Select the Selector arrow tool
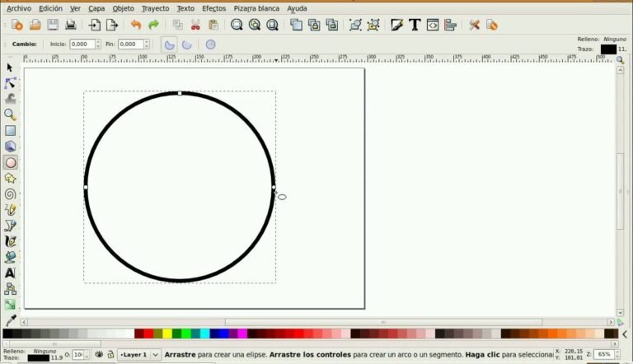Image resolution: width=633 pixels, height=364 pixels. pyautogui.click(x=10, y=68)
